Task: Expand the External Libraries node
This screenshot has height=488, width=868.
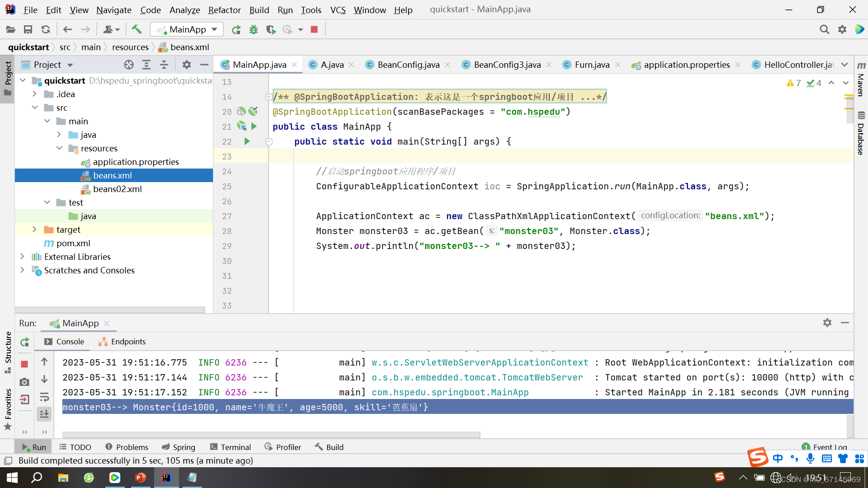Action: [x=23, y=257]
